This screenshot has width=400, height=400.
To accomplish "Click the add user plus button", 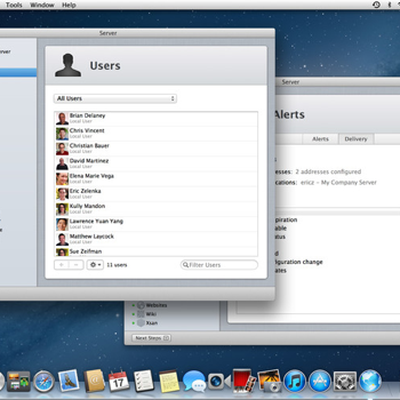I will (x=61, y=265).
